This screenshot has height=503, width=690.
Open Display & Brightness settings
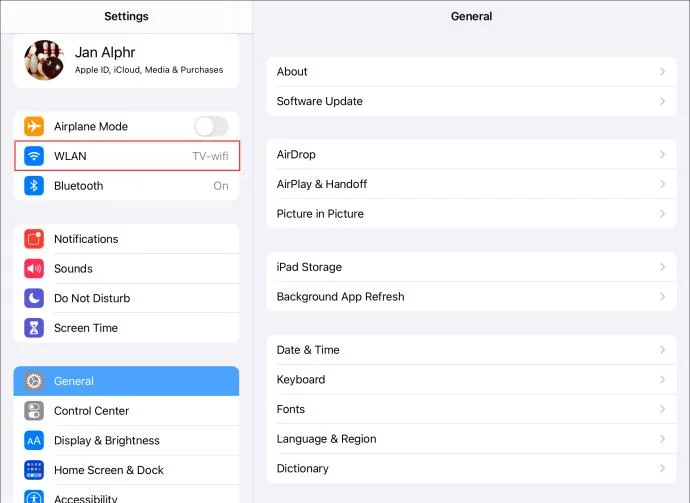126,441
